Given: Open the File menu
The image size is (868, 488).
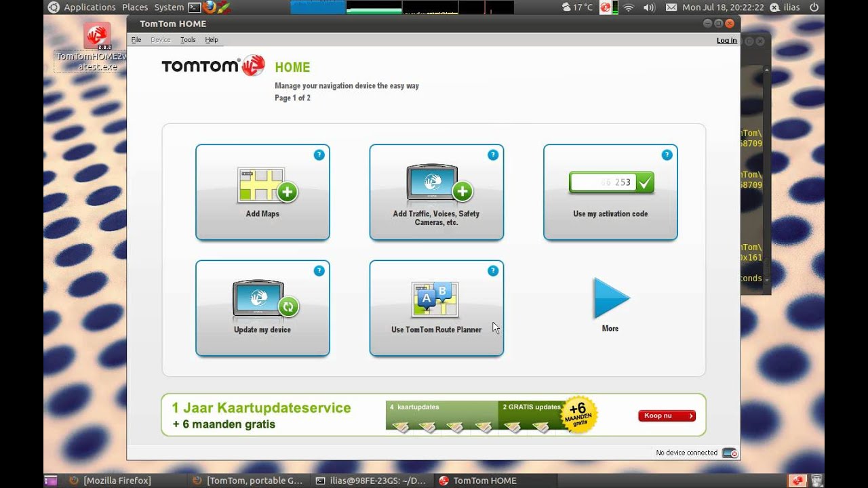Looking at the screenshot, I should point(136,40).
